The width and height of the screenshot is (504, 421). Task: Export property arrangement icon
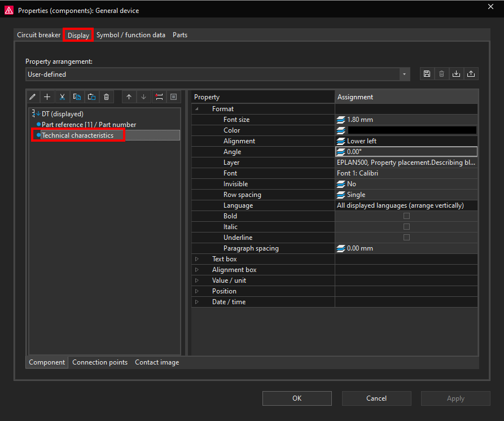[x=471, y=74]
